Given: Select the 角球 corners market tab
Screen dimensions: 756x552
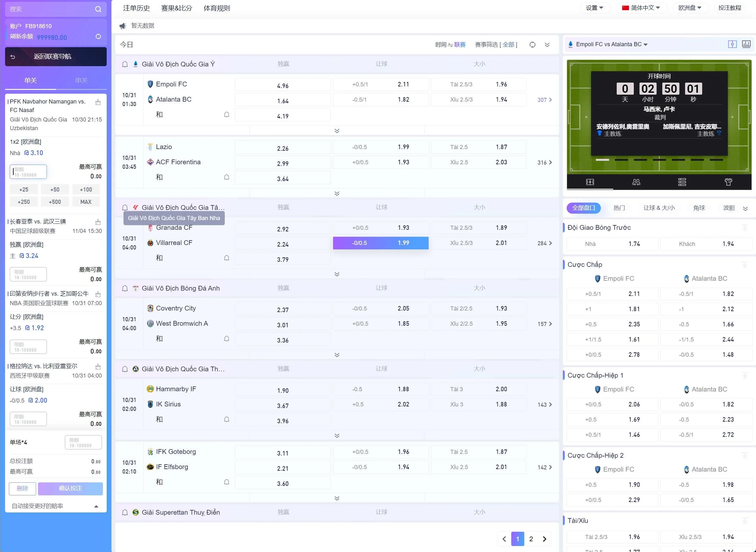Looking at the screenshot, I should (699, 208).
